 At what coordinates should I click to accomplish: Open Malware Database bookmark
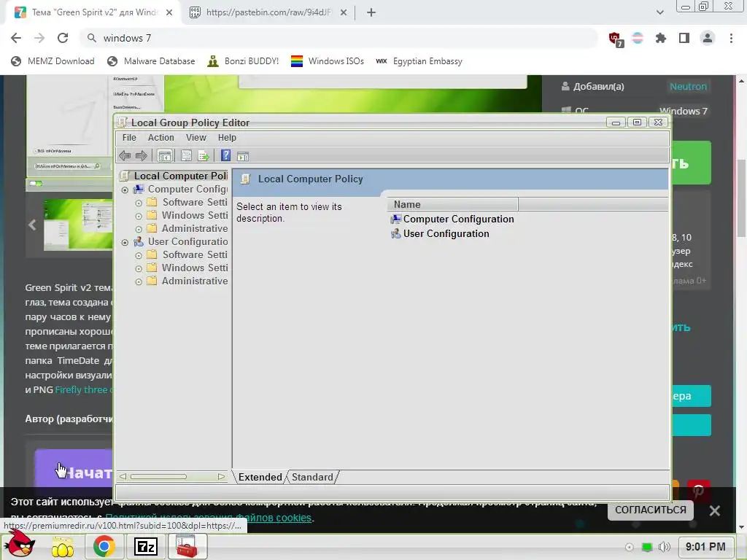[x=152, y=61]
